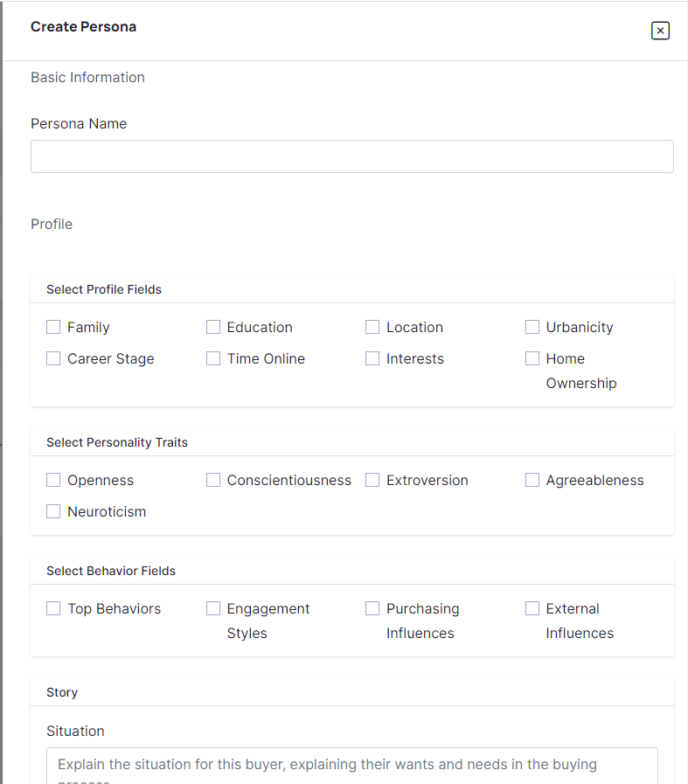Toggle the Neuroticism checkbox
Image resolution: width=688 pixels, height=784 pixels.
[x=53, y=511]
